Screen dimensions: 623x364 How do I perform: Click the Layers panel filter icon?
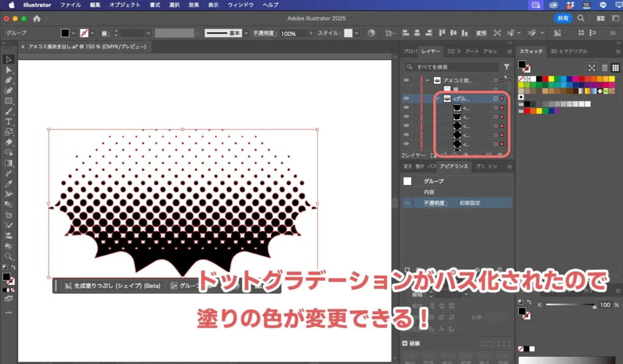tap(506, 67)
